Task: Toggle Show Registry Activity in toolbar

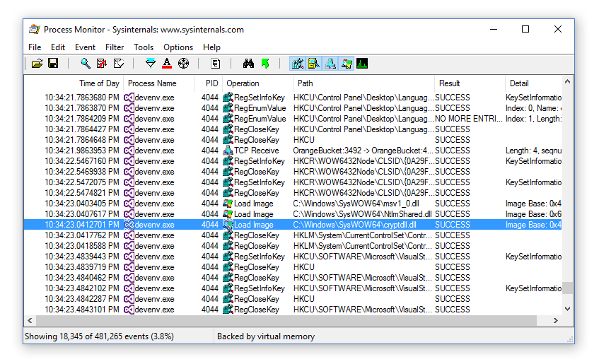Action: coord(298,64)
